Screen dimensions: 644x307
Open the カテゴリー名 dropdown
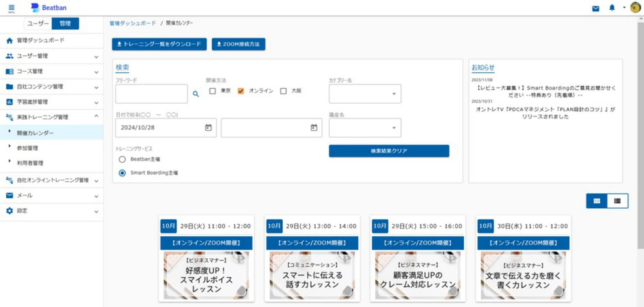point(365,94)
